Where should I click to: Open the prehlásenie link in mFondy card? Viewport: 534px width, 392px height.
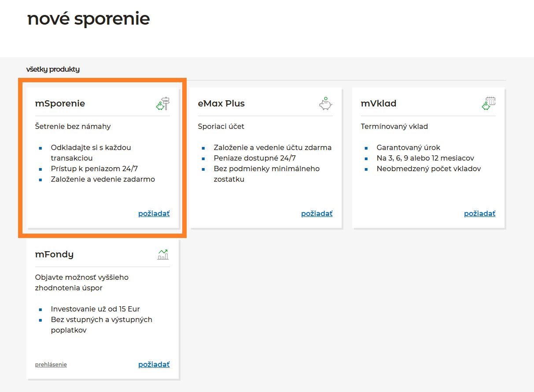tap(51, 365)
